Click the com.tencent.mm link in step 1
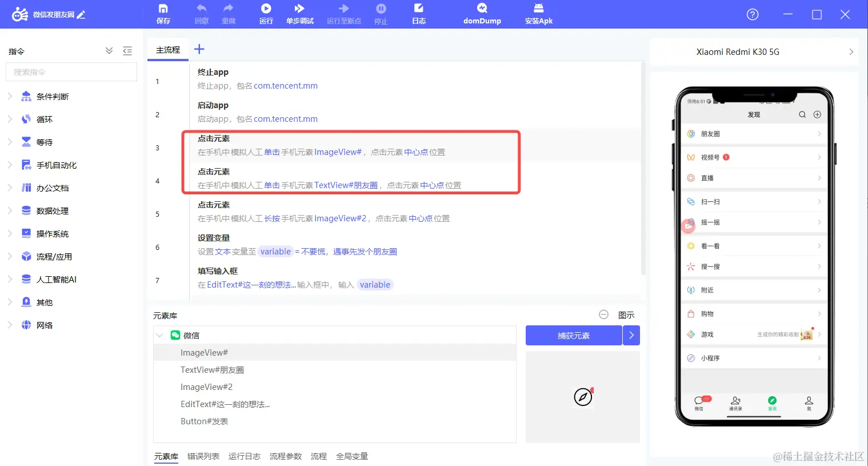Screen dimensions: 868x466 (286, 86)
